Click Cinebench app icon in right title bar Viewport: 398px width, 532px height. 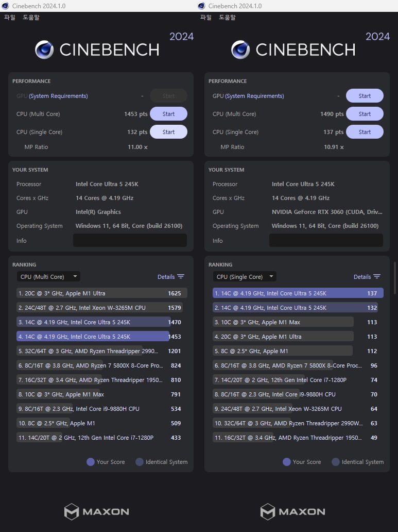(201, 6)
